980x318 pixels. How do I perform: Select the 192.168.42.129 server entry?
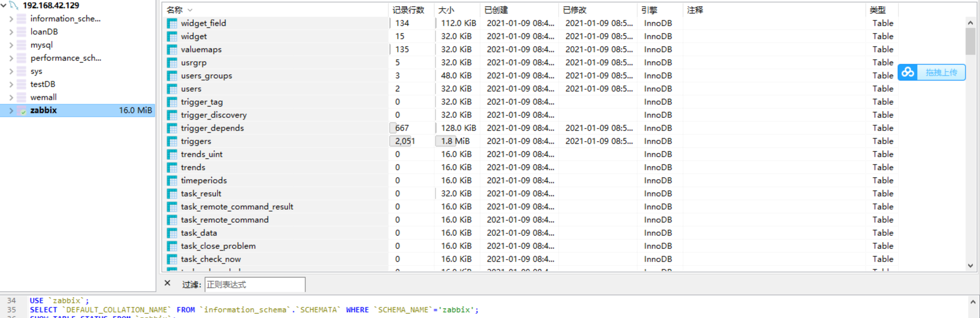[x=51, y=6]
